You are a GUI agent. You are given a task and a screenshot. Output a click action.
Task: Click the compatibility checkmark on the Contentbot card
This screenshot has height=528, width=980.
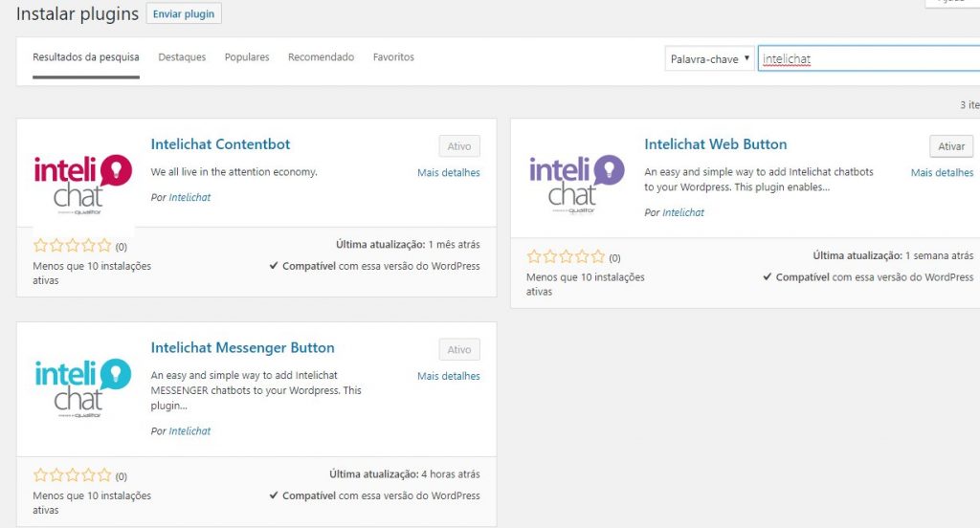coord(274,266)
